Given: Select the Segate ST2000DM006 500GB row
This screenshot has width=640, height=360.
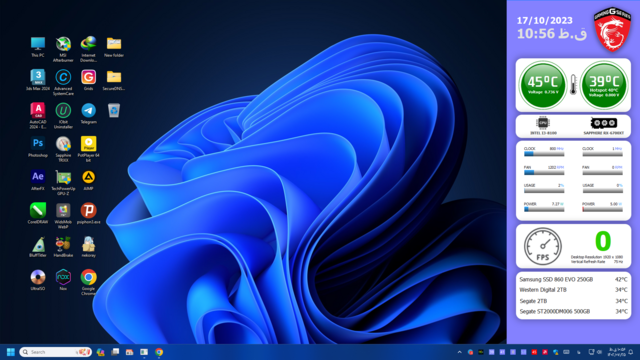Looking at the screenshot, I should [x=573, y=311].
